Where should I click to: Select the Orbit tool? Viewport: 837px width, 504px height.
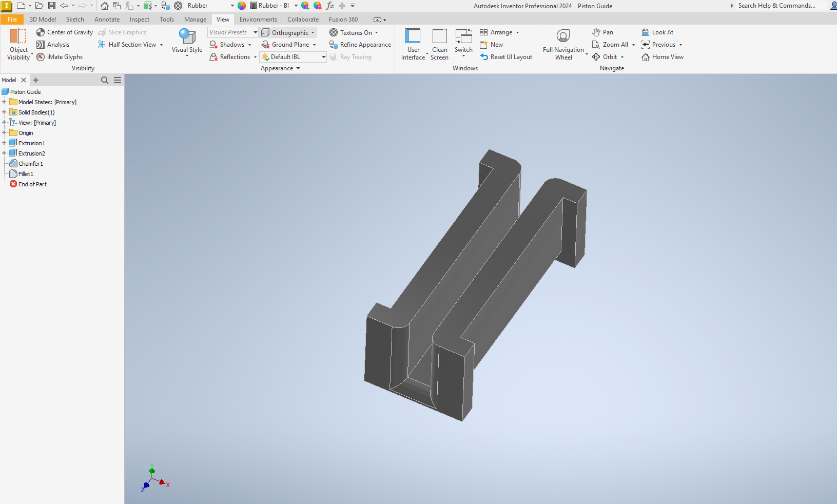pyautogui.click(x=605, y=57)
